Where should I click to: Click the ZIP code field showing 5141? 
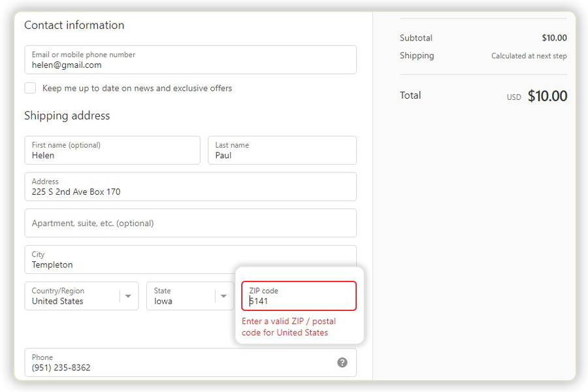click(x=299, y=296)
